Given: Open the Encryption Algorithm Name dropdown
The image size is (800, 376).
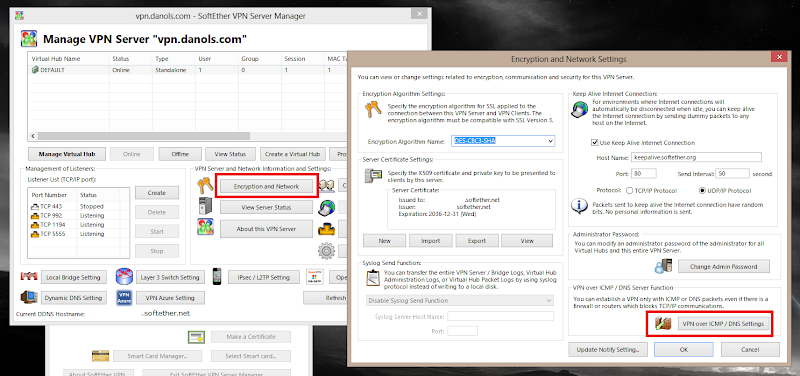Looking at the screenshot, I should point(550,141).
